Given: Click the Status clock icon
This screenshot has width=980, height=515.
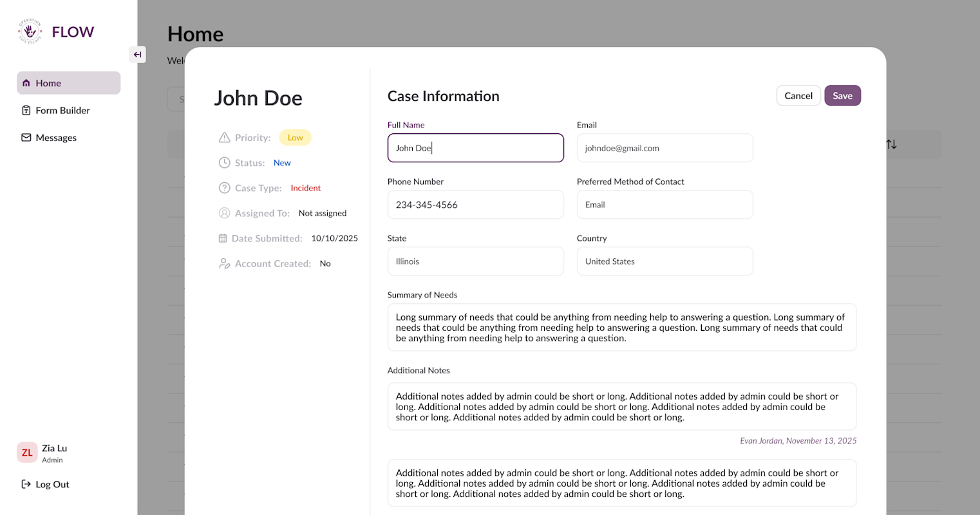Looking at the screenshot, I should point(224,163).
